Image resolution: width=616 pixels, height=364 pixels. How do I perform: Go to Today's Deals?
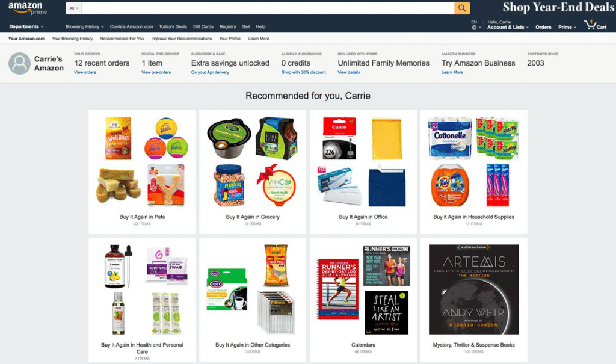(x=173, y=26)
